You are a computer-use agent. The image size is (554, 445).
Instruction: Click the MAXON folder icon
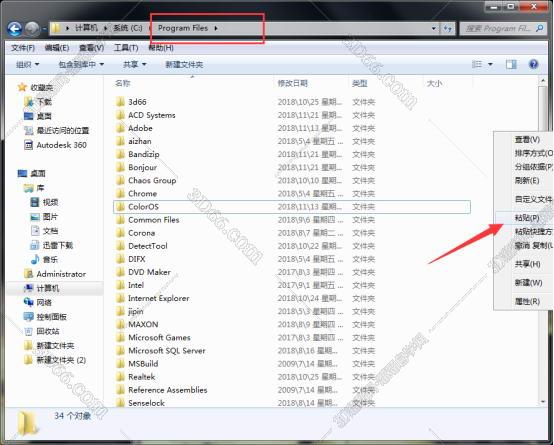pos(120,324)
